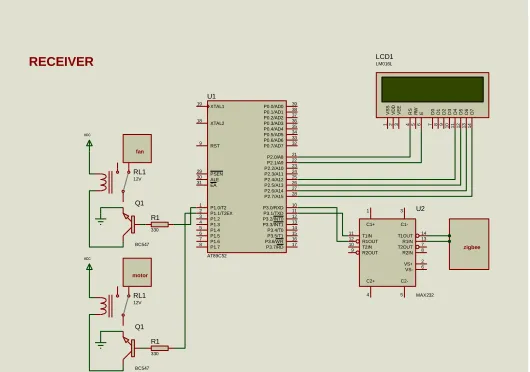
Task: Click the T1IN pin label on the MAX232
Action: (367, 236)
